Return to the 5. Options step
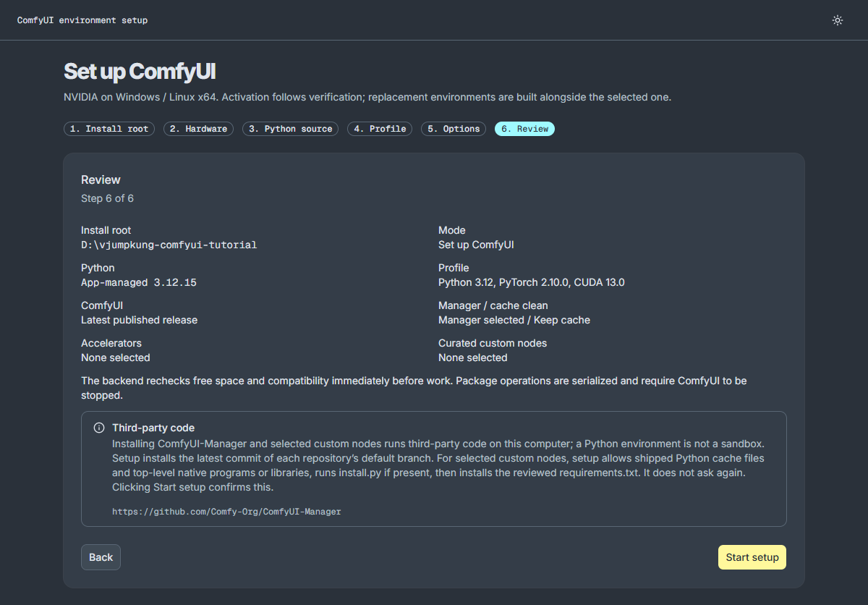 click(x=454, y=129)
